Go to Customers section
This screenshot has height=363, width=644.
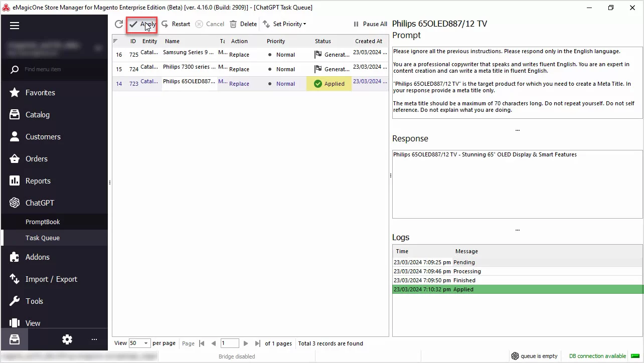pos(54,136)
